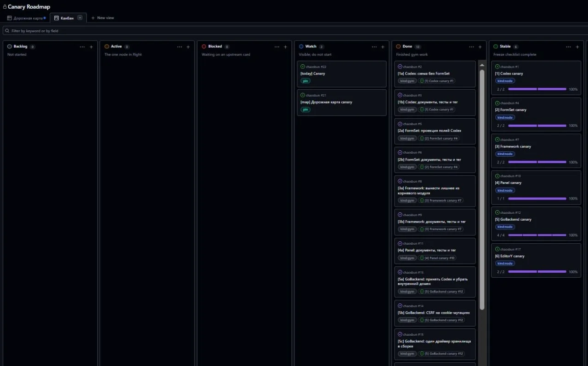
Task: Click the pin label on [today] Canary card
Action: [305, 81]
